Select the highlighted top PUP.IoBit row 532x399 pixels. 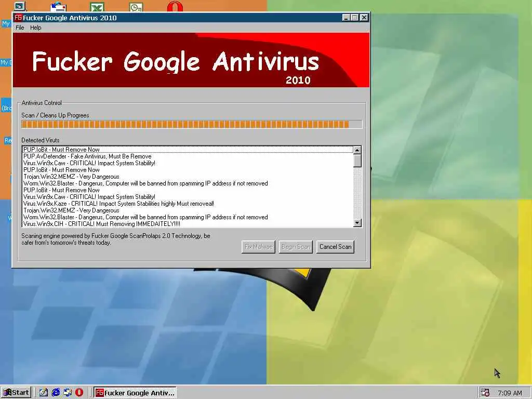(188, 150)
